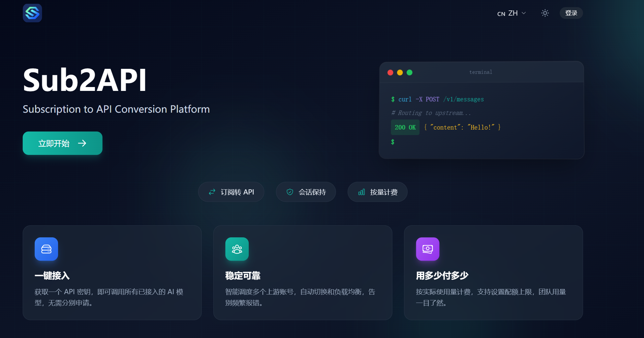Open the CN ZH language dropdown
Viewport: 644px width, 338px height.
511,13
